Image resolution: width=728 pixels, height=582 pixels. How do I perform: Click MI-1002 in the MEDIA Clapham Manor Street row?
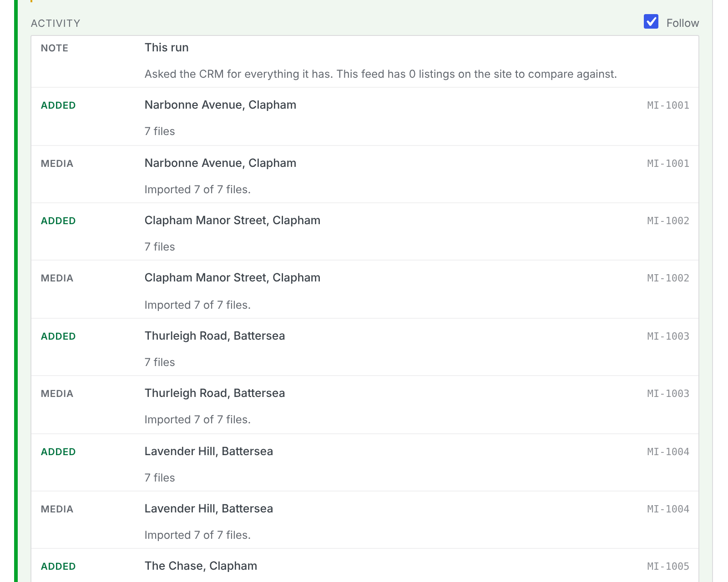[668, 278]
